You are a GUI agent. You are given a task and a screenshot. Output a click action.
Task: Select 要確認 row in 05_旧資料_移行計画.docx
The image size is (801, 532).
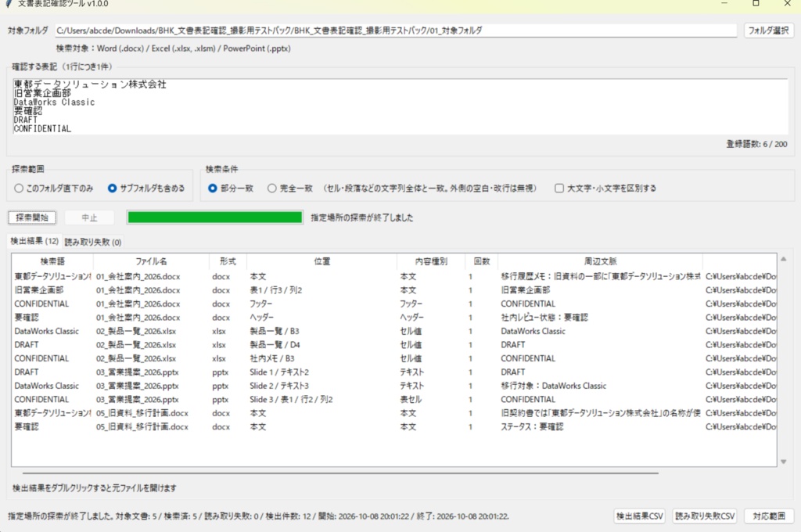(x=394, y=426)
